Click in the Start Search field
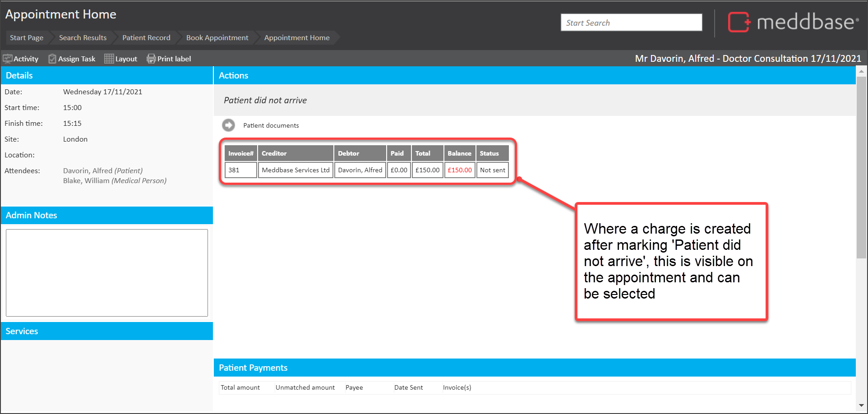Viewport: 868px width, 414px height. pos(631,23)
